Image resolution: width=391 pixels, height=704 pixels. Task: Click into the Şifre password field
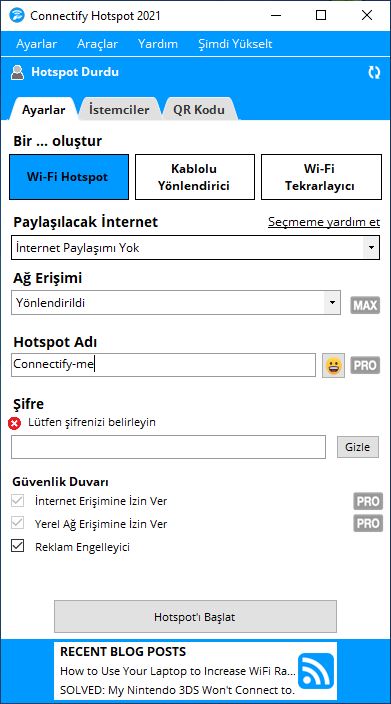[x=168, y=447]
